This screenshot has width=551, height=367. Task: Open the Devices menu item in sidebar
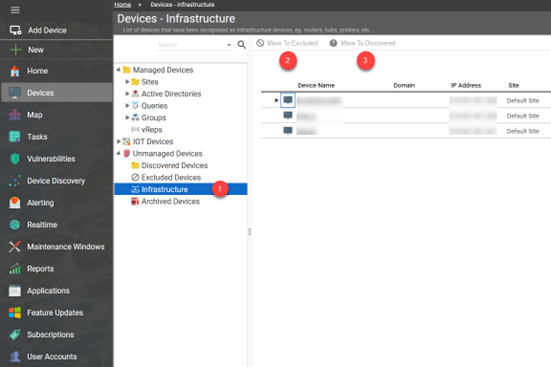pos(57,93)
